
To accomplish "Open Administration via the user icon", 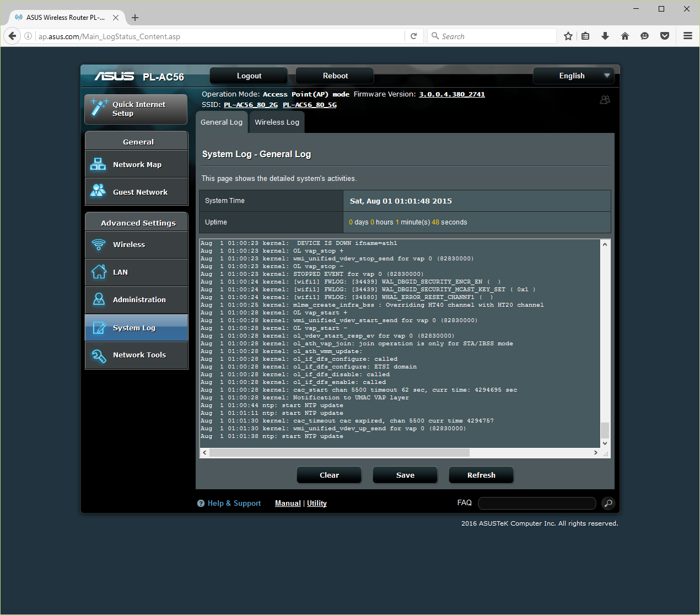I will point(99,300).
